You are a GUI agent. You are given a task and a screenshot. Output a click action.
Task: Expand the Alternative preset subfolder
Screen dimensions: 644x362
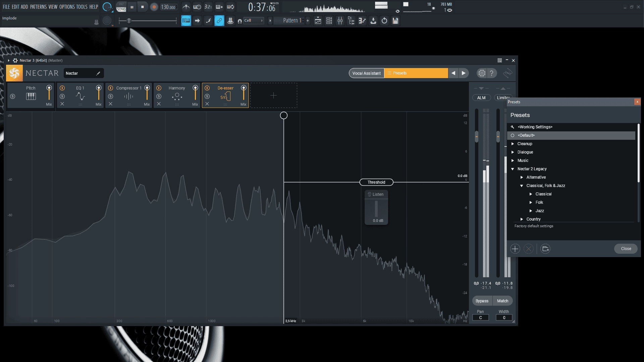pos(522,177)
